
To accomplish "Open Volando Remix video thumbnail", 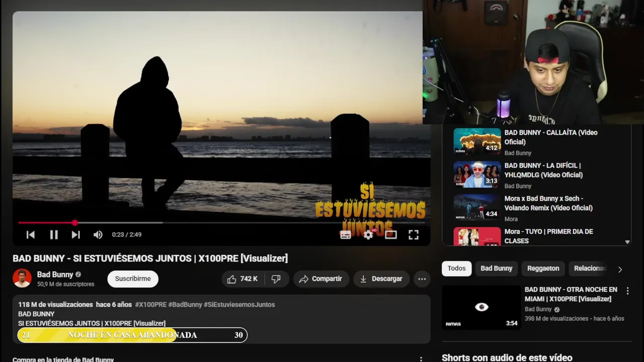I will [477, 207].
